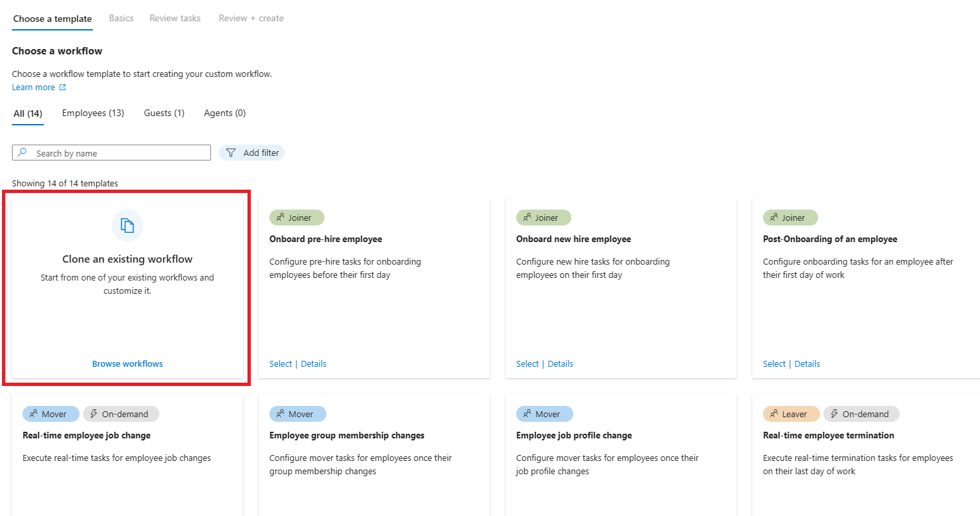Click the funnel filter icon

click(x=231, y=153)
